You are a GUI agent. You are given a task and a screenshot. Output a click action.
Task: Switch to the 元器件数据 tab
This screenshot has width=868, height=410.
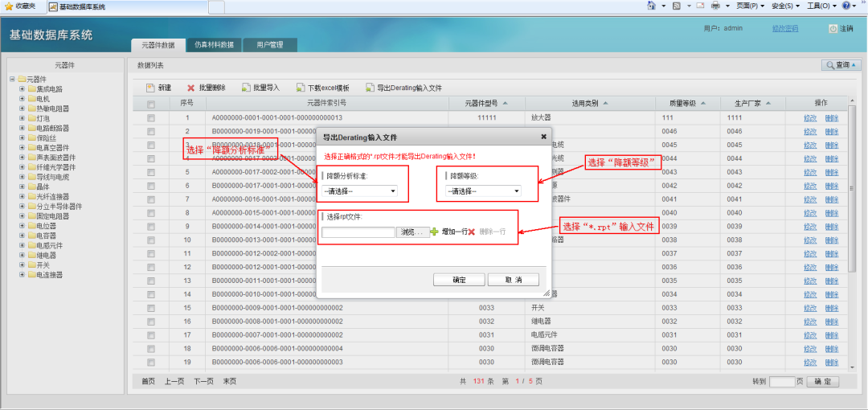pos(158,46)
